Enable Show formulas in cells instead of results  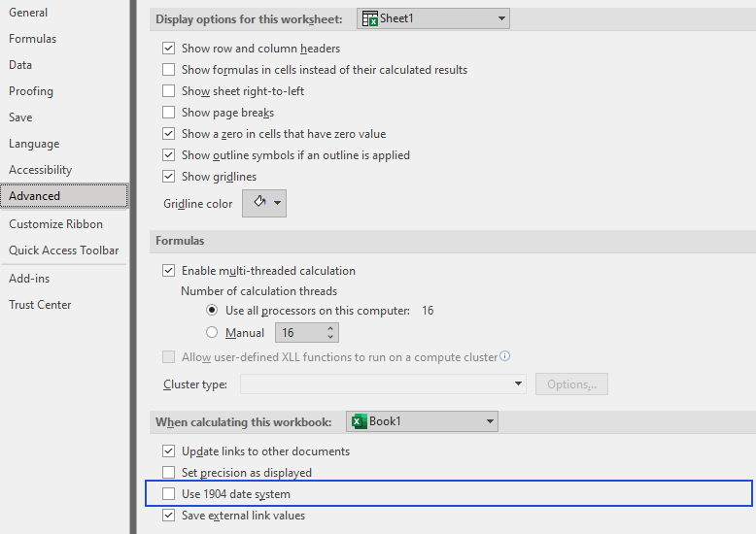[x=168, y=69]
